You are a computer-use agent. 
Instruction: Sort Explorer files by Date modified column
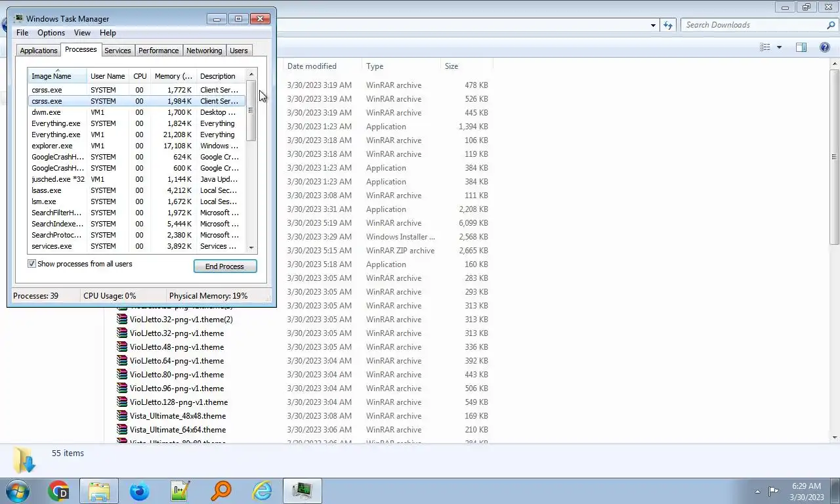pos(322,66)
